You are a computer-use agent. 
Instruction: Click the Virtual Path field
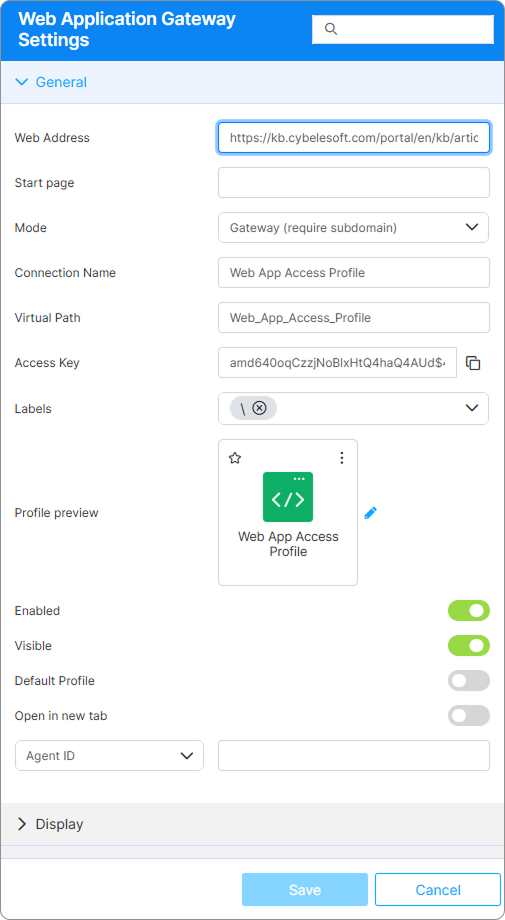click(354, 317)
